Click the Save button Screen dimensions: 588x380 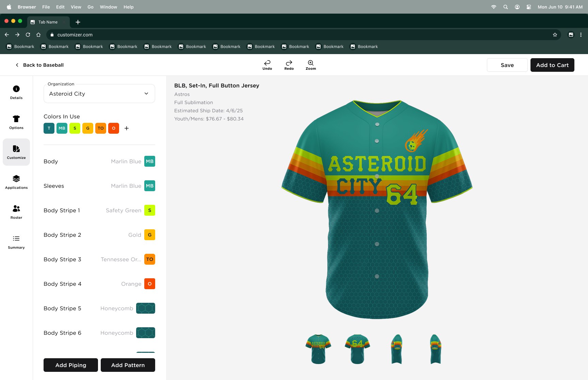pos(507,65)
